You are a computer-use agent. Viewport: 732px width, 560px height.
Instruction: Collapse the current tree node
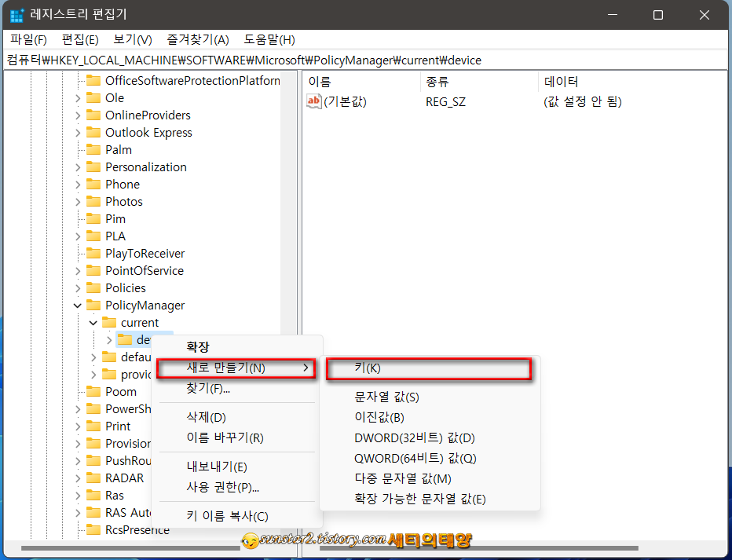click(x=93, y=322)
